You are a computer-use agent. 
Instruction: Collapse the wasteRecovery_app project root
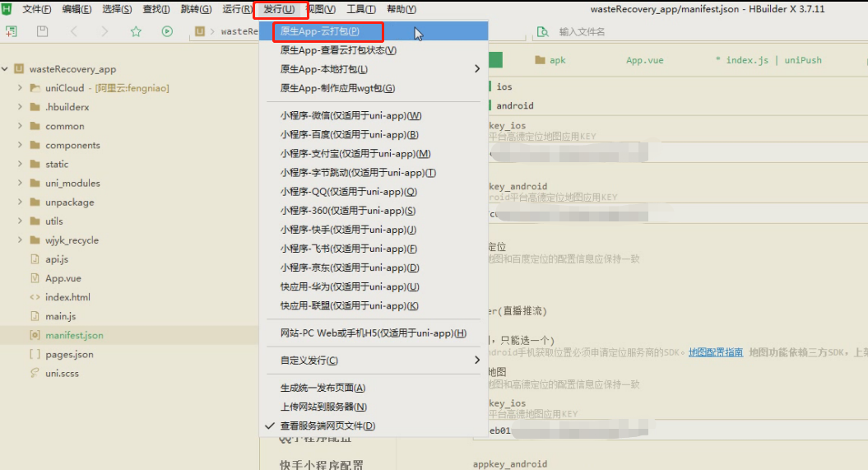click(x=5, y=68)
